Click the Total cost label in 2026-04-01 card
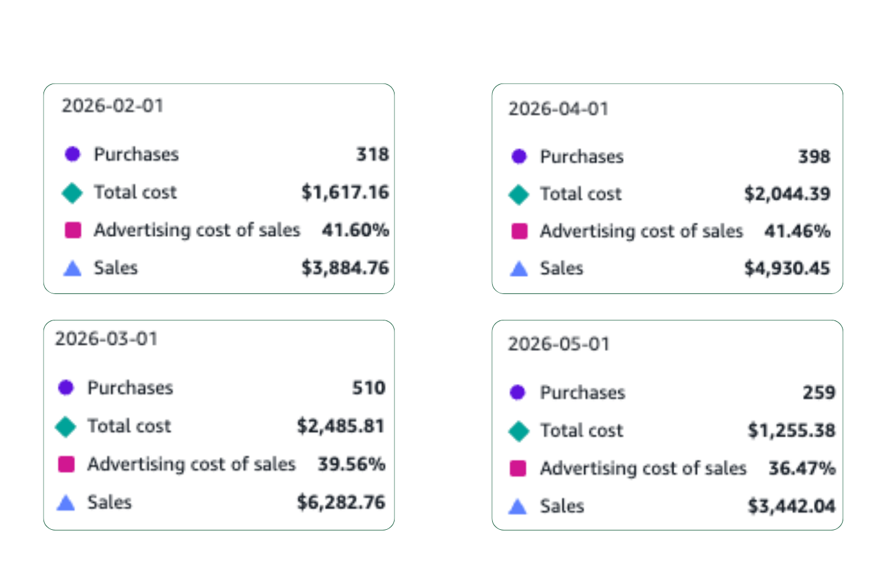 pyautogui.click(x=581, y=194)
